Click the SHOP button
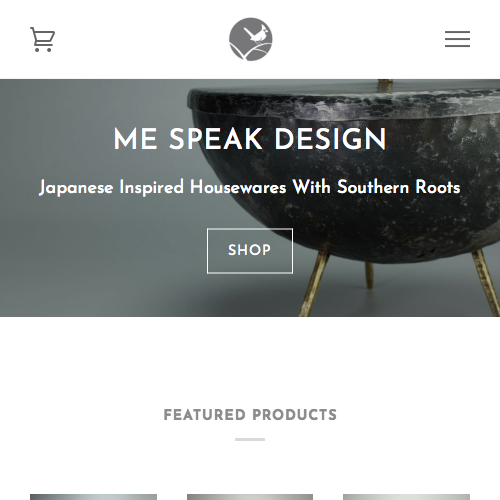Image resolution: width=500 pixels, height=500 pixels. pyautogui.click(x=250, y=251)
